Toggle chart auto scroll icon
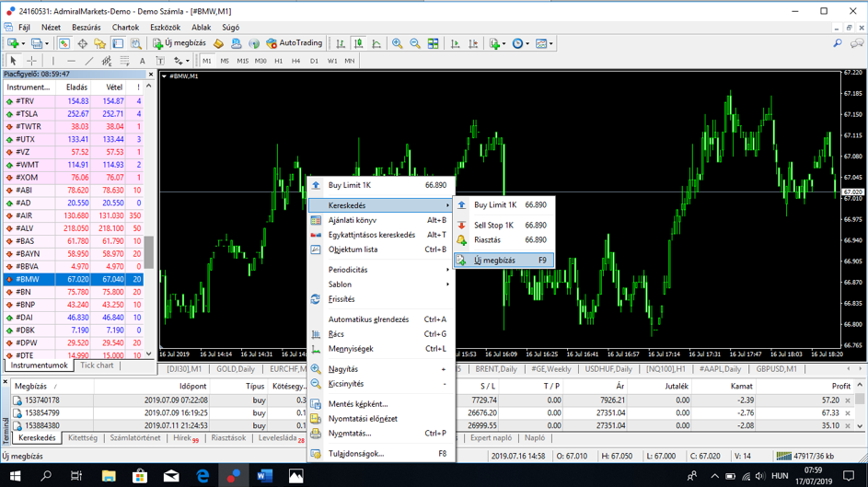Viewport: 868px width, 487px height. [455, 43]
